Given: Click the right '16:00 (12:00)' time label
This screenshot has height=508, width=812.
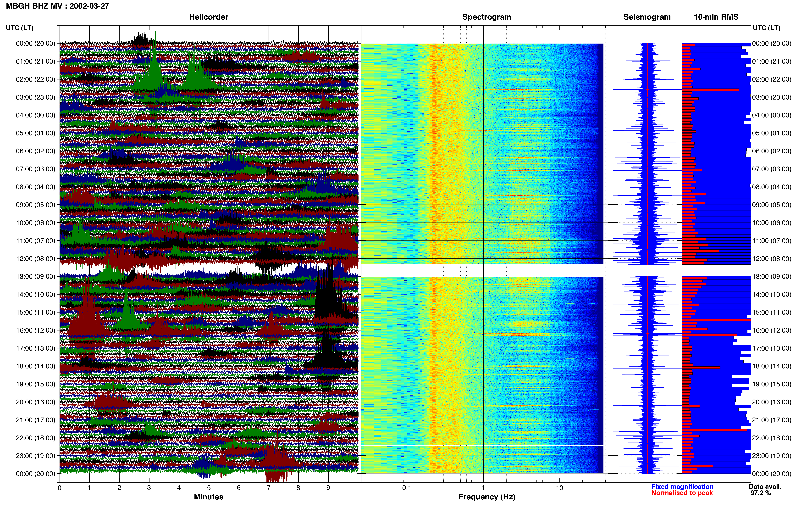Looking at the screenshot, I should point(772,330).
